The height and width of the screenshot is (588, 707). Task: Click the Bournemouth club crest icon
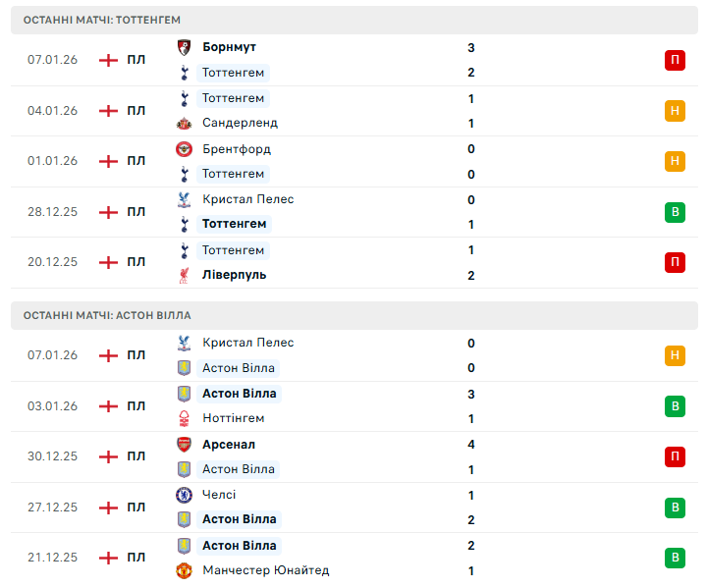pos(183,47)
